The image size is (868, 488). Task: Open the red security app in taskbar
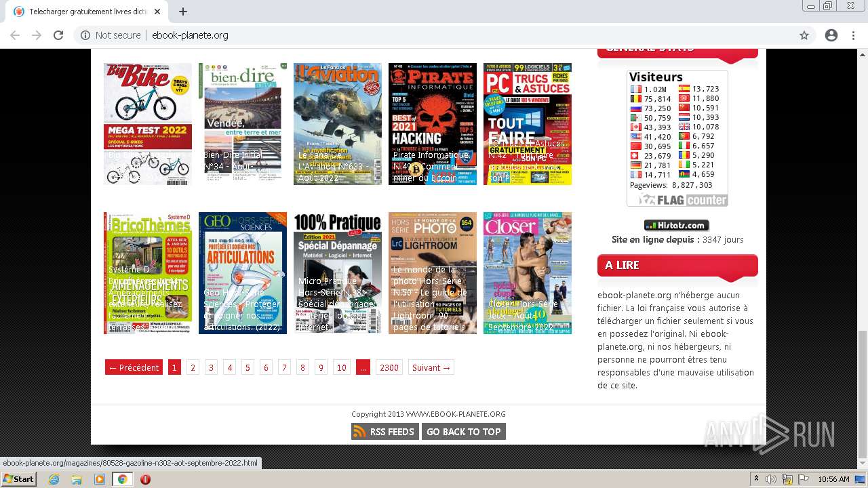145,479
